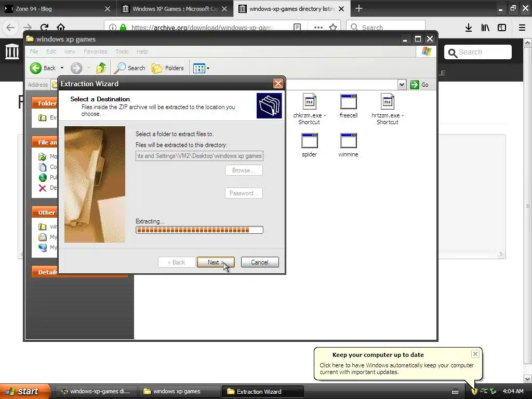
Task: Click Cancel in Extraction Wizard
Action: pos(260,262)
